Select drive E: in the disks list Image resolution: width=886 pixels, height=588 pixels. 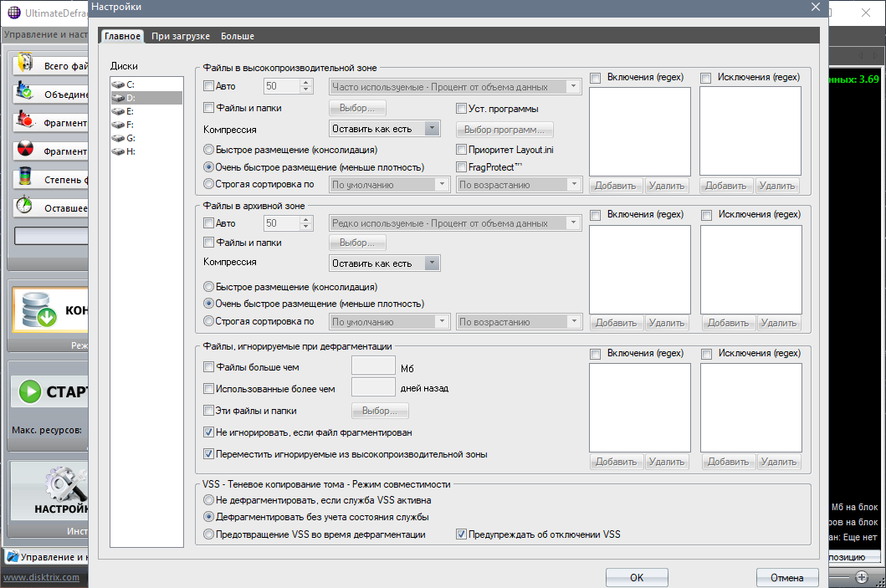pos(131,111)
